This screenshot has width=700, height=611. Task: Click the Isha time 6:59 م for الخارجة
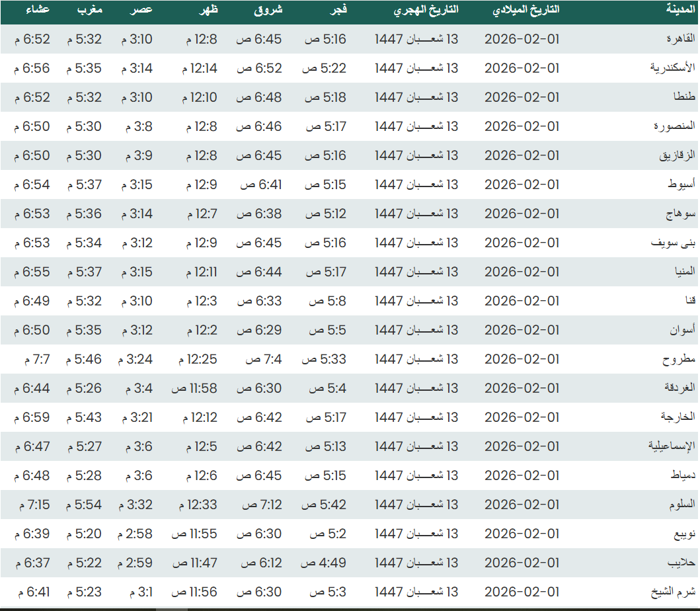(x=31, y=417)
